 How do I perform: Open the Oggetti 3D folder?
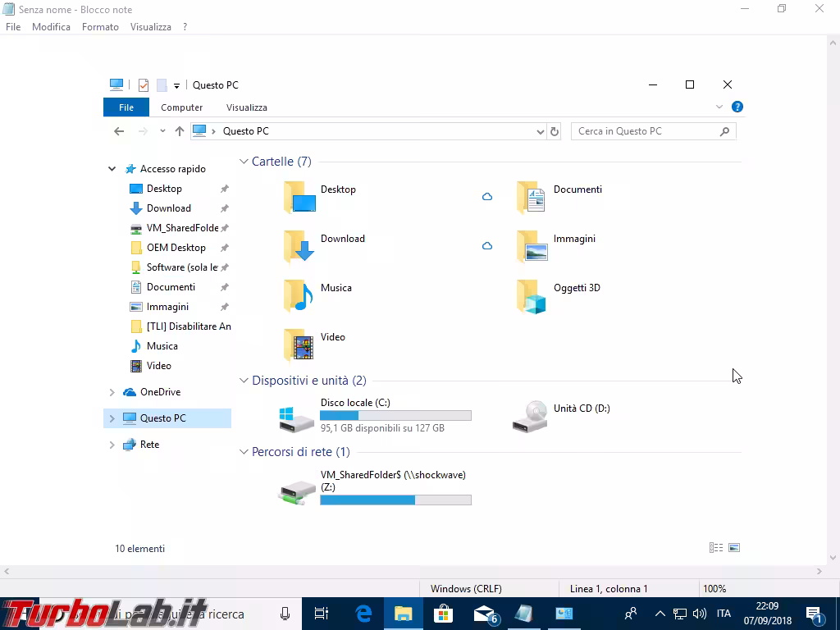click(x=532, y=296)
